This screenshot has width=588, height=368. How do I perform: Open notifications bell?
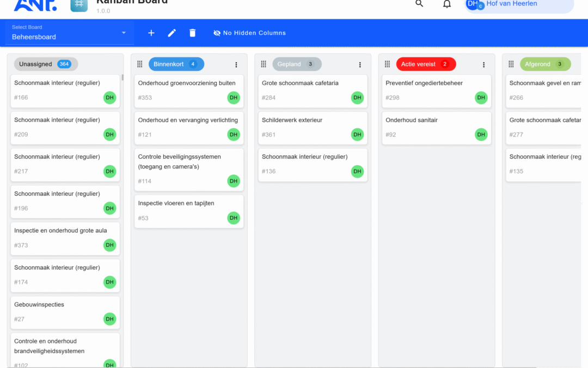(446, 4)
